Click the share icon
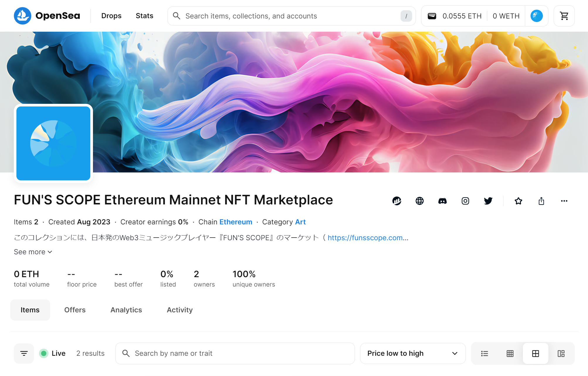The width and height of the screenshot is (588, 376). coord(541,201)
